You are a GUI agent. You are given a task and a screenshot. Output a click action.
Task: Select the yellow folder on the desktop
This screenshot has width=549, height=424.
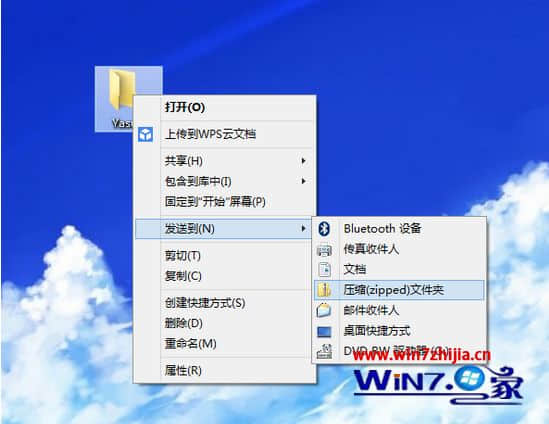click(x=123, y=89)
